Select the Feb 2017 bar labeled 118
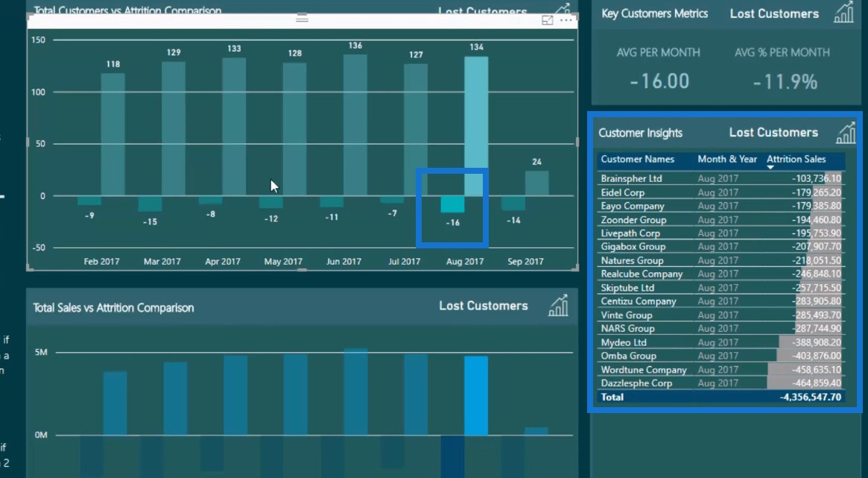The image size is (868, 478). (x=113, y=134)
